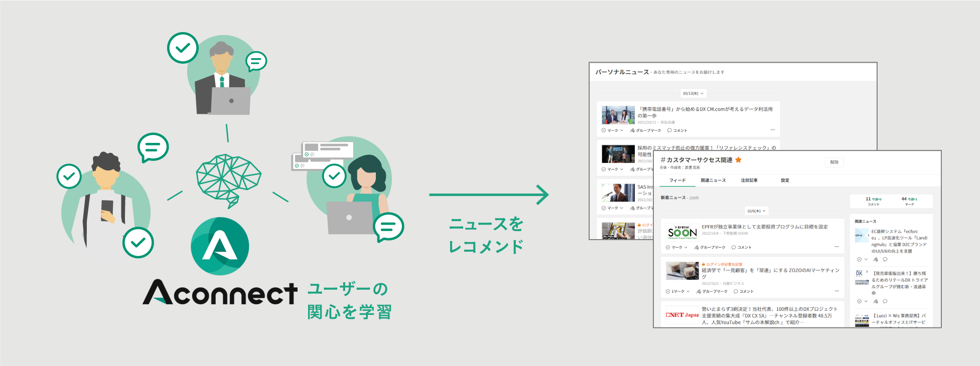
Task: Open more options menu on ZOZO article
Action: tap(836, 291)
